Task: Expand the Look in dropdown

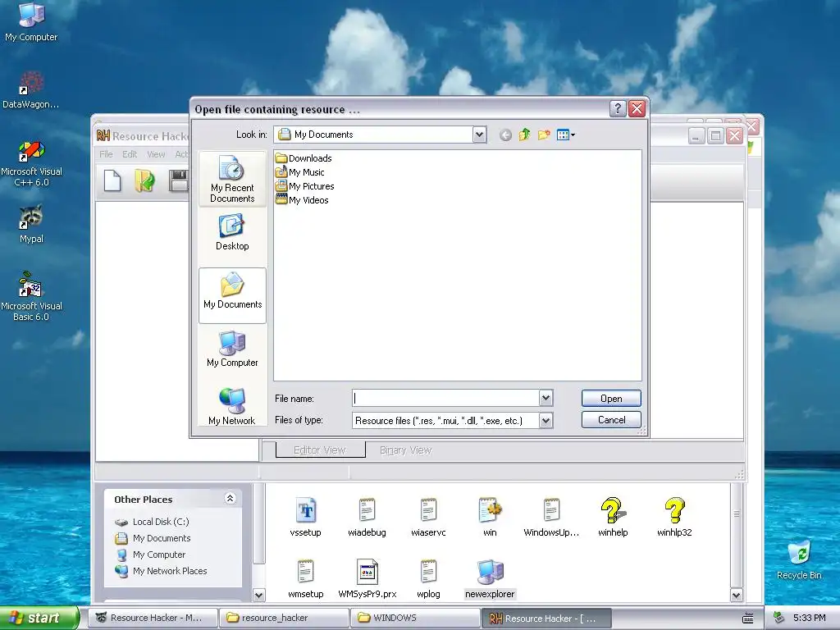Action: pyautogui.click(x=479, y=135)
